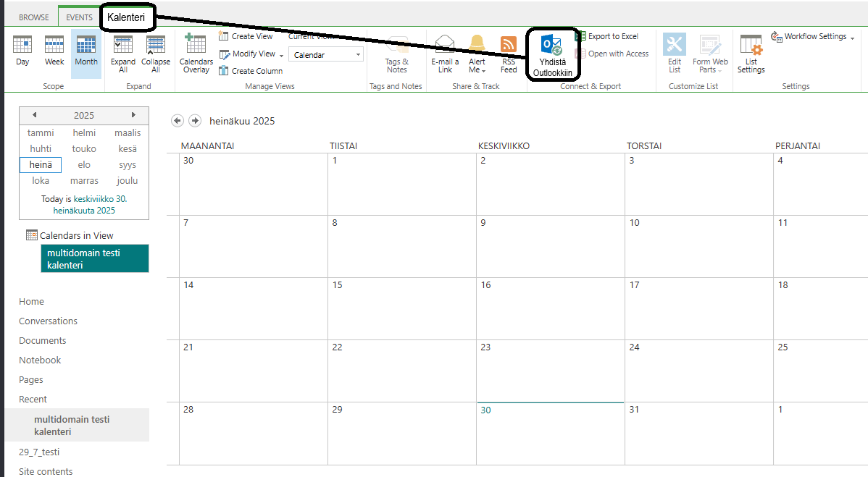This screenshot has width=868, height=477.
Task: Open Site contents link
Action: (x=46, y=471)
